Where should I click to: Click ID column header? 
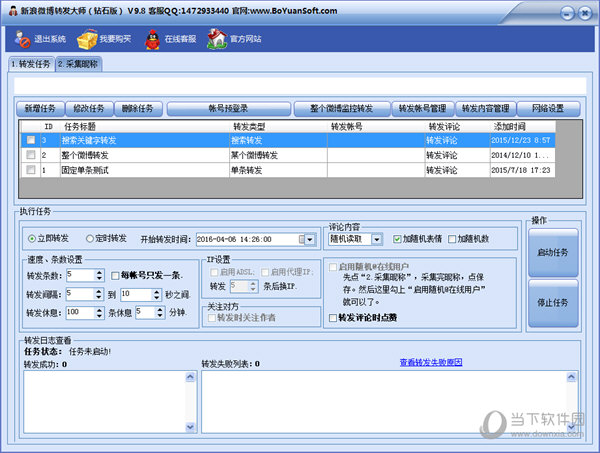(49, 126)
